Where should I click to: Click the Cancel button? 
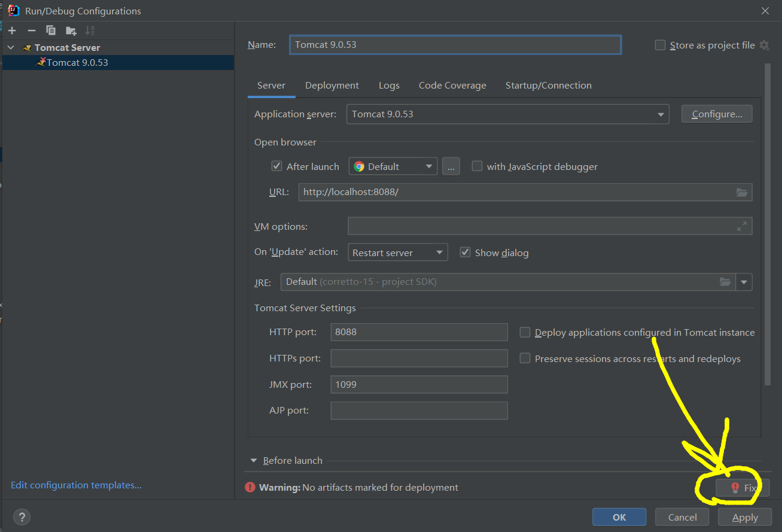pos(682,517)
